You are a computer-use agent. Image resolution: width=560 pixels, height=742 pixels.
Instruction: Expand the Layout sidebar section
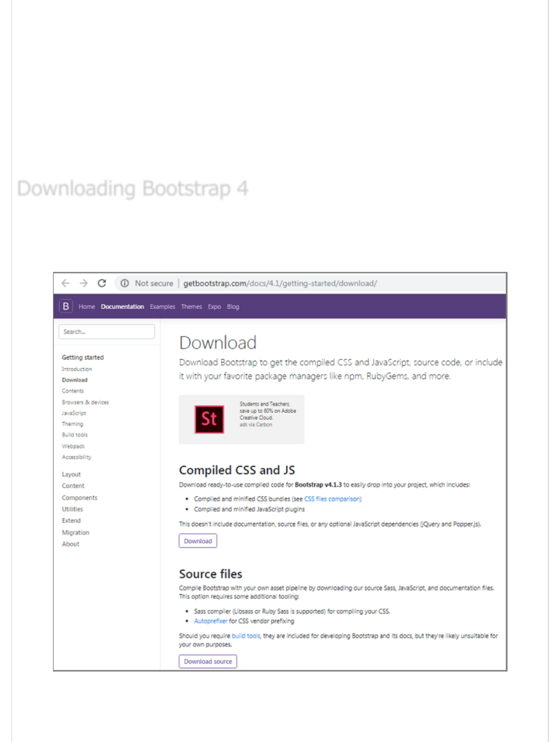pos(71,475)
